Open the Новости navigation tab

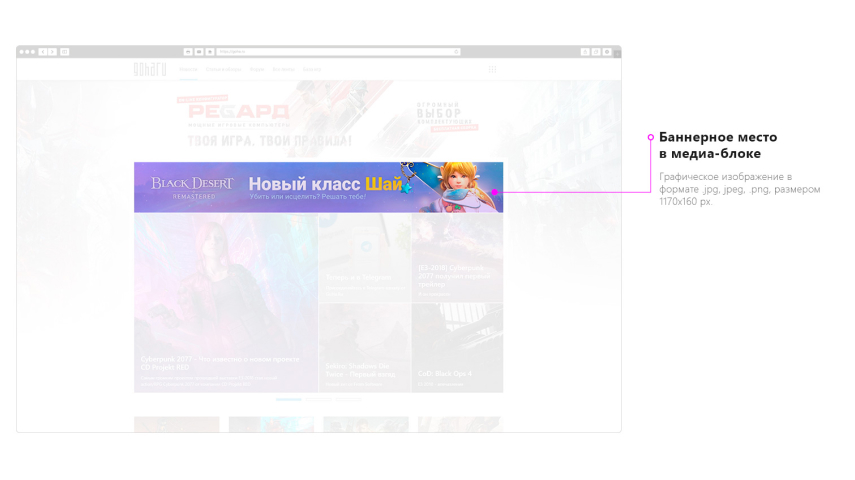pyautogui.click(x=188, y=69)
